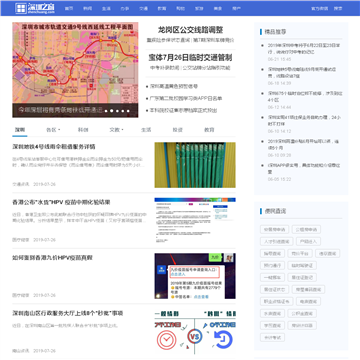The image size is (360, 360).
Task: Open headline 宝体7月26日临时交通管制
Action: point(190,57)
